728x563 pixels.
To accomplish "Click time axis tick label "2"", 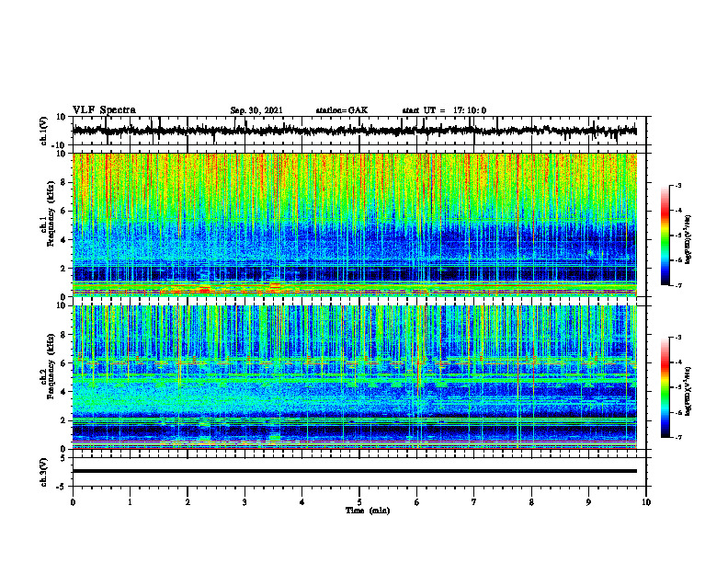I will 188,502.
